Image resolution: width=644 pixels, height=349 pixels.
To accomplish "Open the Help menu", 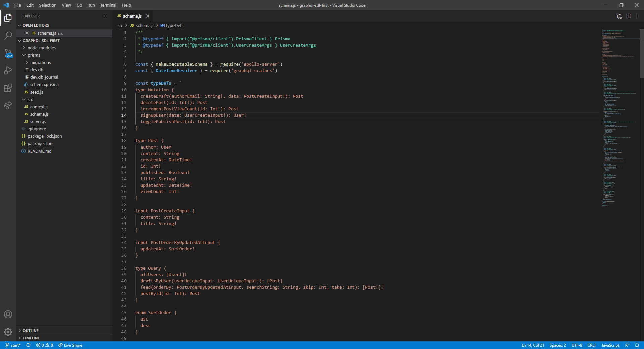I will [126, 5].
